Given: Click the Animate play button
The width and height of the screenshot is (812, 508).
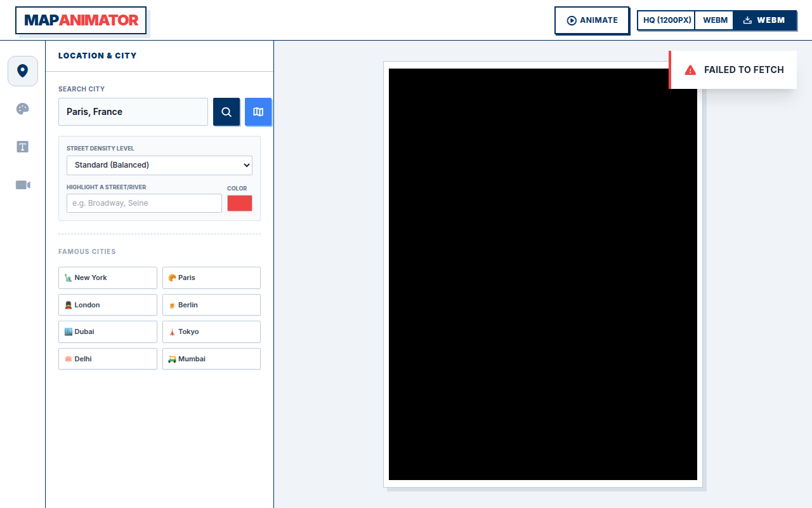Looking at the screenshot, I should (x=592, y=20).
